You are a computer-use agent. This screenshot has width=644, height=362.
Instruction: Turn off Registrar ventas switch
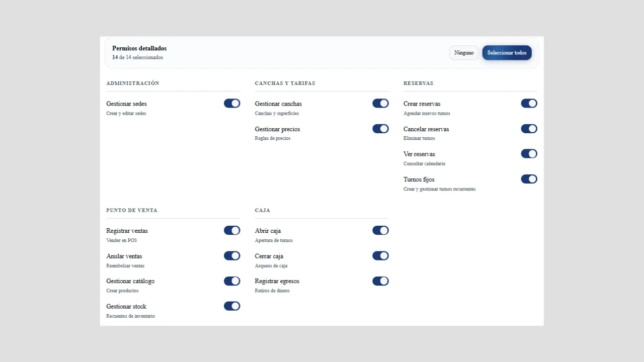point(232,230)
